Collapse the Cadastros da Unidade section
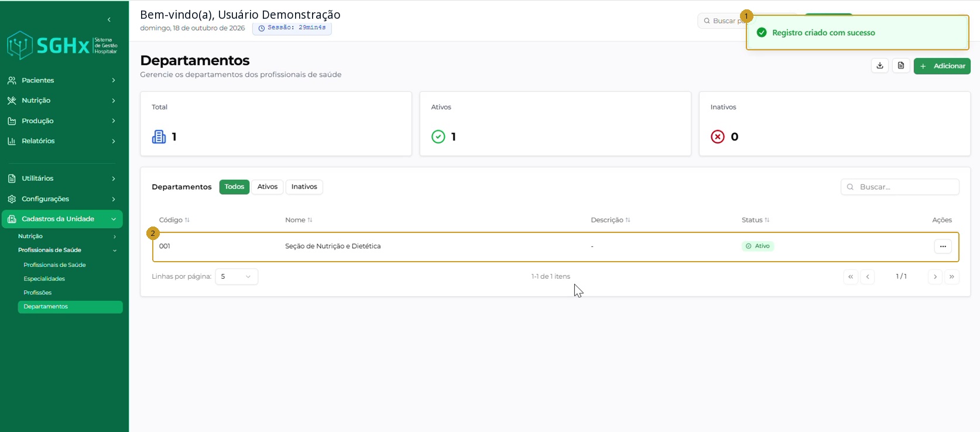The height and width of the screenshot is (432, 980). pyautogui.click(x=114, y=219)
